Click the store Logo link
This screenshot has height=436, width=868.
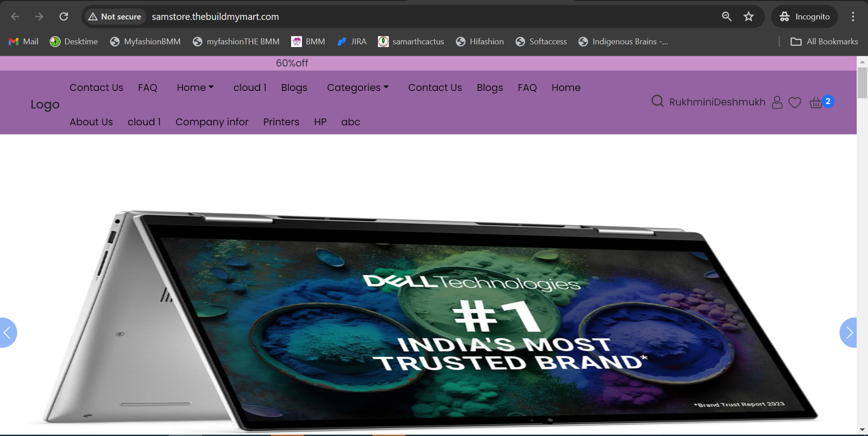tap(45, 104)
